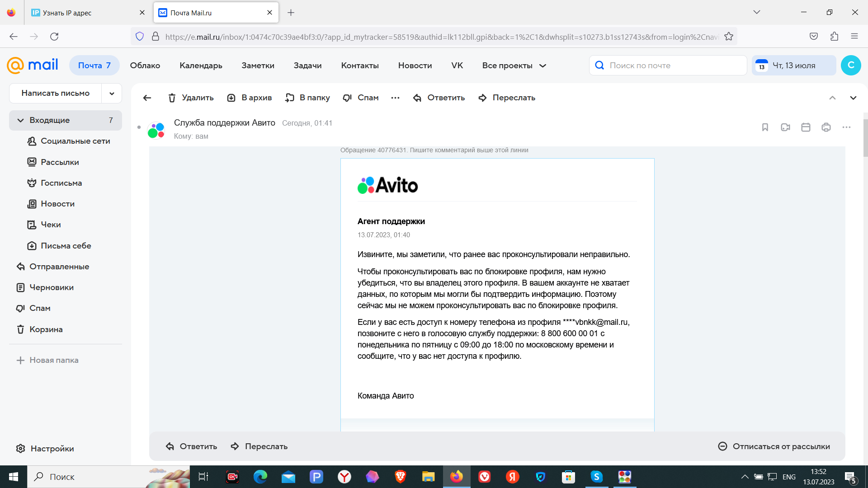Toggle tracking protection shield in address bar
The width and height of the screenshot is (868, 488).
[x=140, y=36]
